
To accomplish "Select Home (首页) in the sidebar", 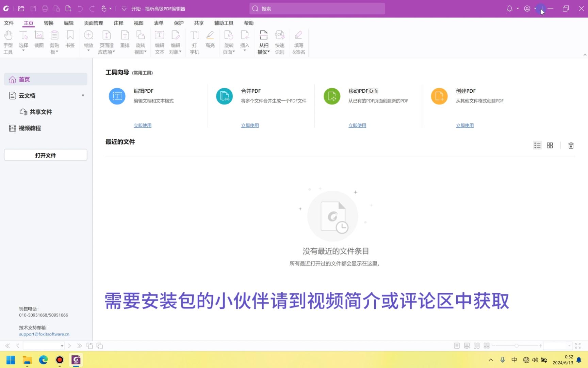I will (x=46, y=79).
